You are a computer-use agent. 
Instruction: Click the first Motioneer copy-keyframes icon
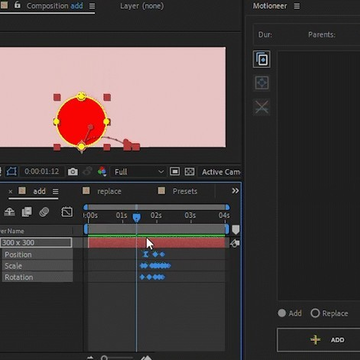tap(262, 59)
